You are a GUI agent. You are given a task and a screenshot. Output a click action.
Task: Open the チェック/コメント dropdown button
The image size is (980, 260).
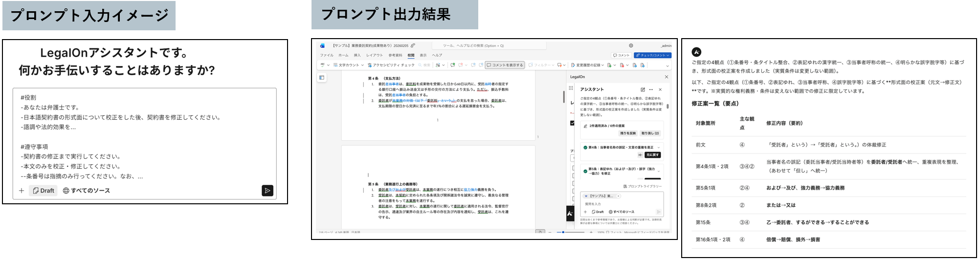653,55
